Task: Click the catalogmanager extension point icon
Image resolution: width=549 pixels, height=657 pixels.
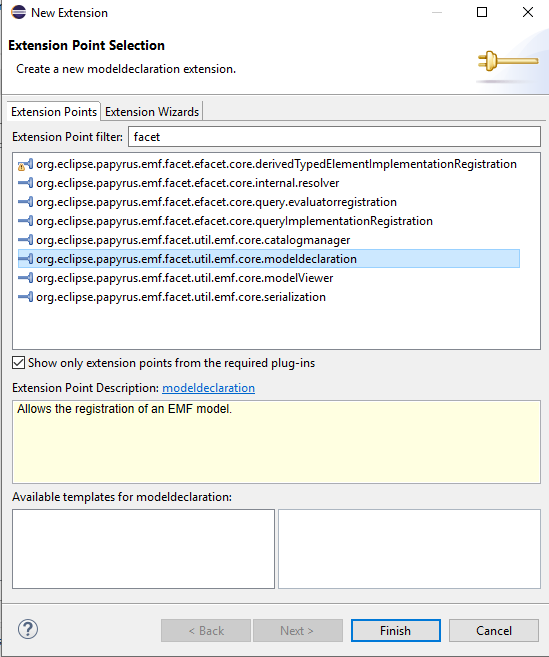Action: 25,240
